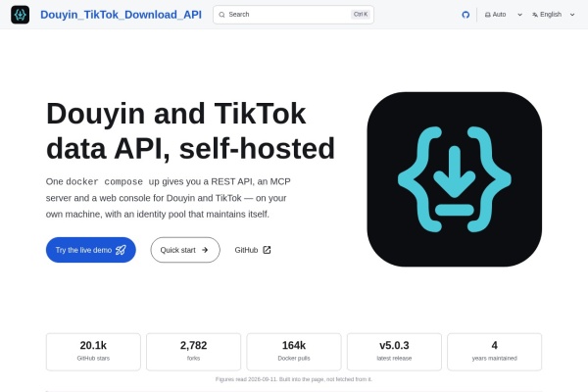Click the Quick start button
Screen dimensions: 588x392
(185, 250)
